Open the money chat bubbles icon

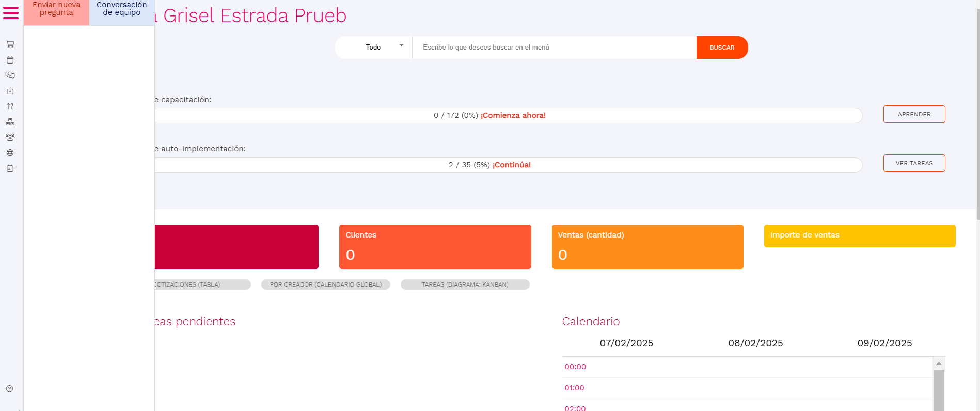(x=10, y=75)
